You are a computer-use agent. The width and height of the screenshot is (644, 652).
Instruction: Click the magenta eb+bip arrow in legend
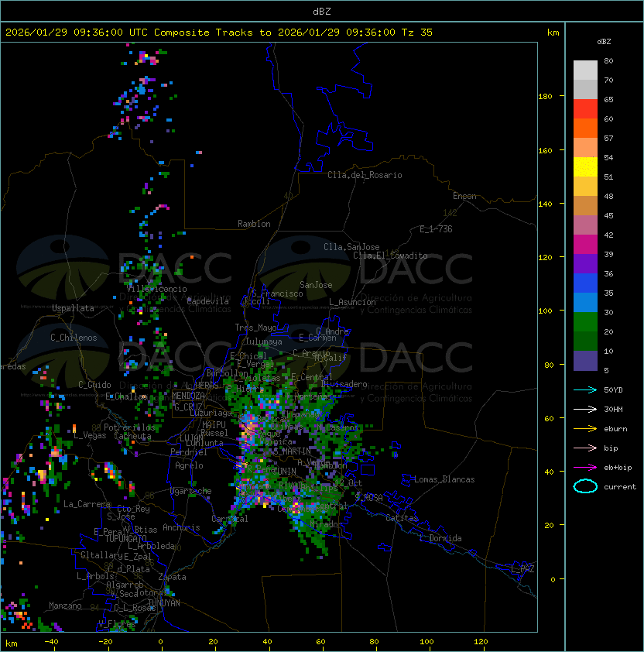(x=585, y=468)
